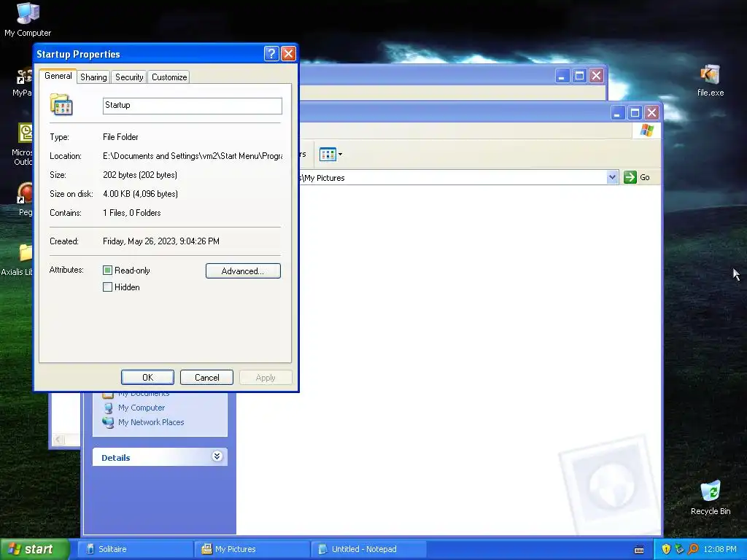Open the Customize tab
The image size is (747, 560).
[169, 77]
